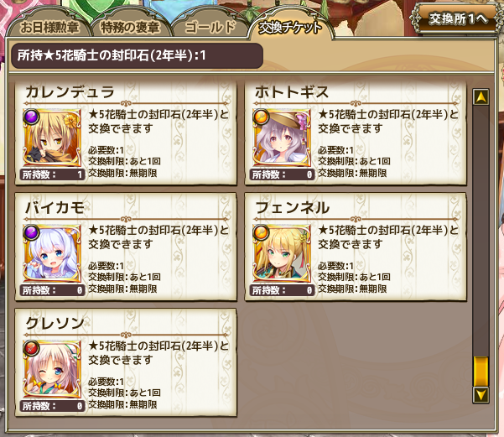Viewport: 504px width, 437px height.
Task: Click red sword attribute icon on クレソン
Action: [31, 348]
